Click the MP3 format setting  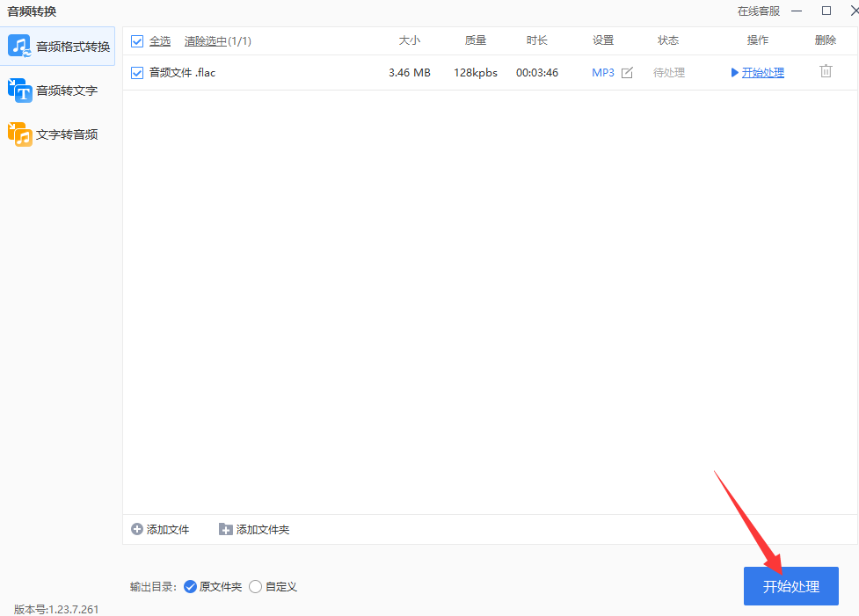(x=602, y=72)
